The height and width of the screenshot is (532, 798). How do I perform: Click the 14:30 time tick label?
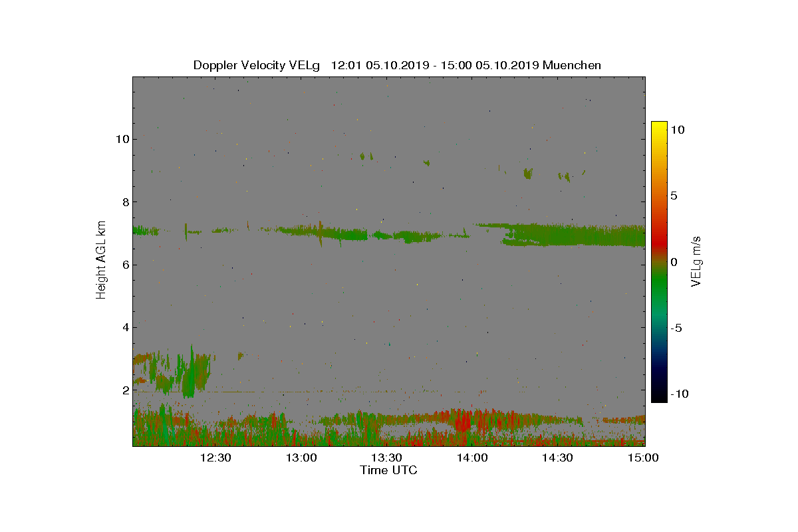tap(558, 458)
